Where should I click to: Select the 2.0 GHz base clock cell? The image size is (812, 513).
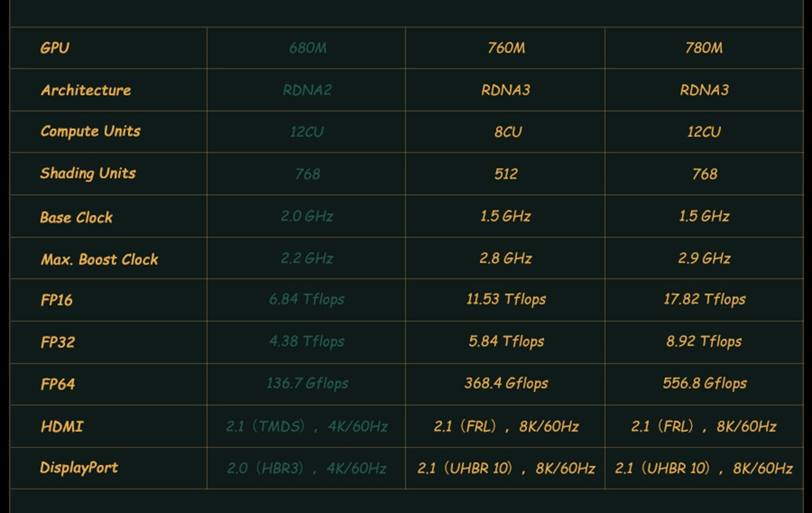(x=307, y=217)
